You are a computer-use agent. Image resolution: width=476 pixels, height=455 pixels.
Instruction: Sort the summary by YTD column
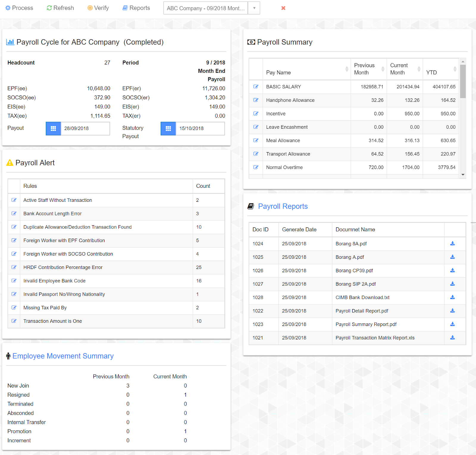(455, 69)
